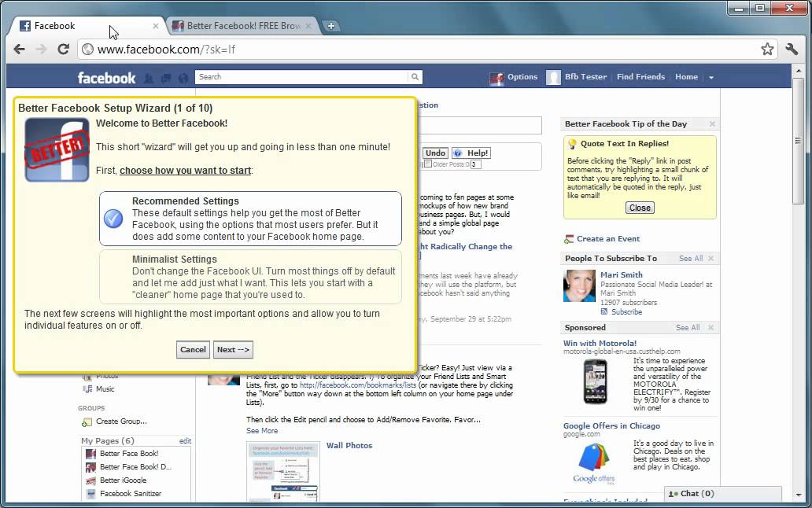Open Better Face Book! page
The width and height of the screenshot is (812, 508).
[129, 454]
